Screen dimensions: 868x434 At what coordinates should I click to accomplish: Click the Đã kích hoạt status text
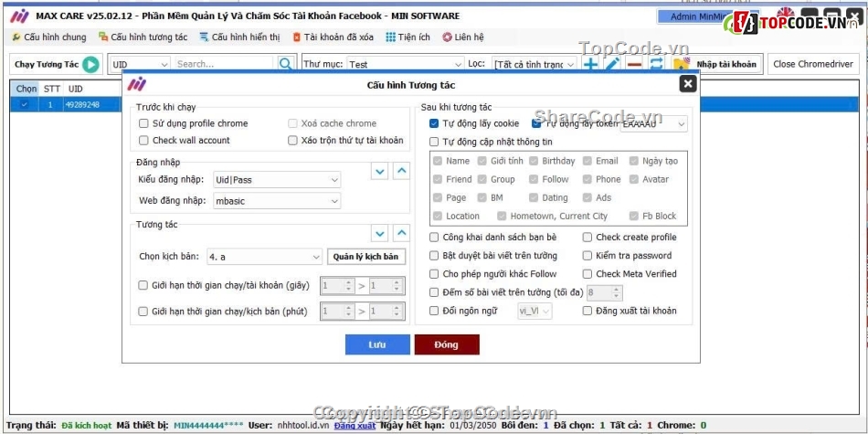pyautogui.click(x=87, y=426)
